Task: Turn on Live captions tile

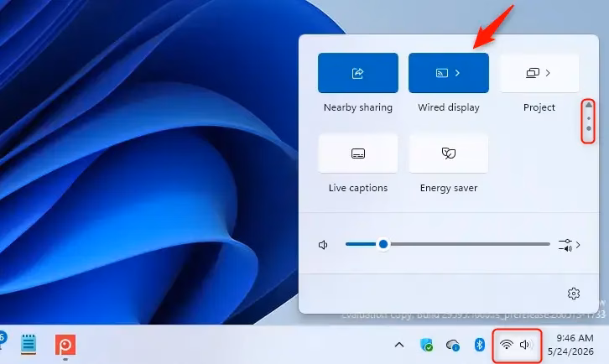Action: pos(357,153)
